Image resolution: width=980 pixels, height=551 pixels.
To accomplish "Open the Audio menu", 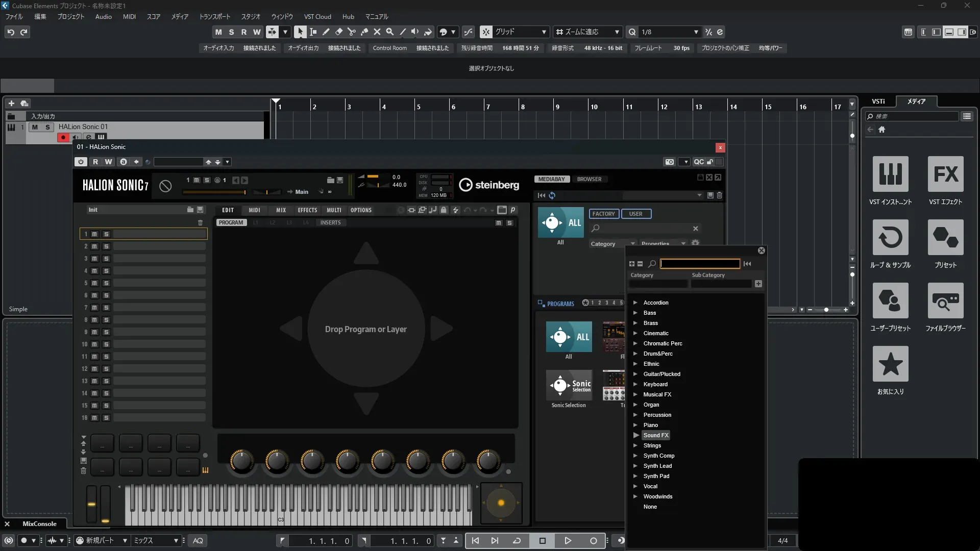I will click(x=103, y=16).
